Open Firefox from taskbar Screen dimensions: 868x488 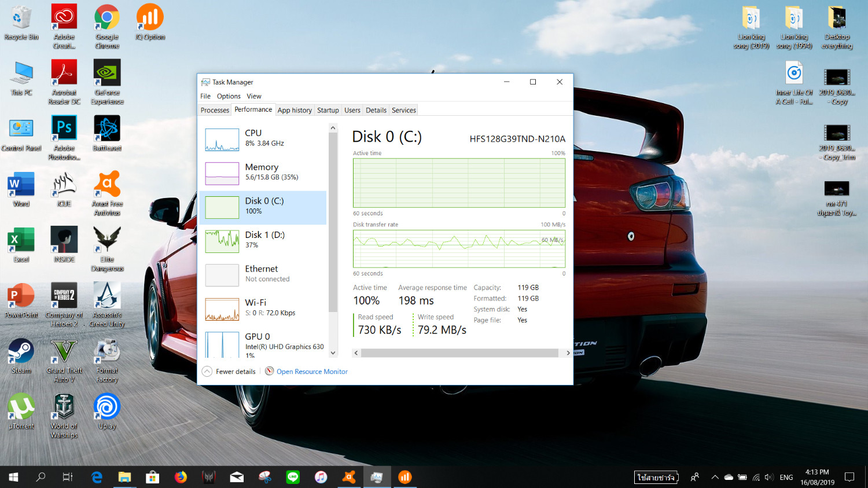181,477
